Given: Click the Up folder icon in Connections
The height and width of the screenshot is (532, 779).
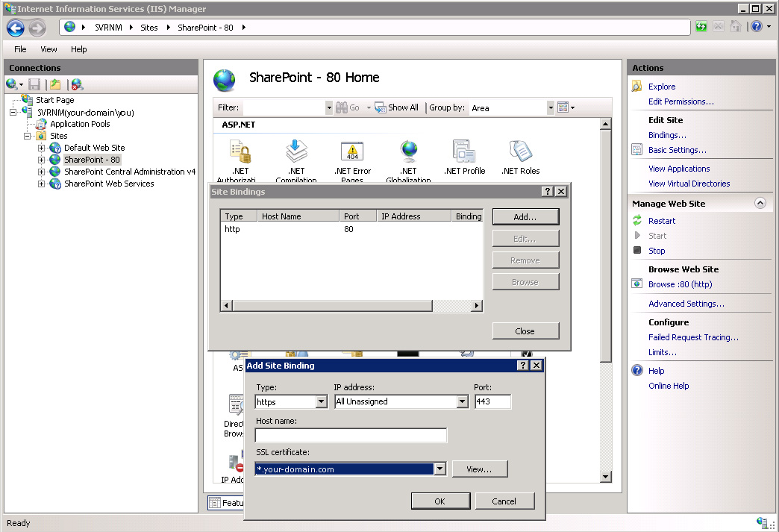Looking at the screenshot, I should pyautogui.click(x=55, y=84).
